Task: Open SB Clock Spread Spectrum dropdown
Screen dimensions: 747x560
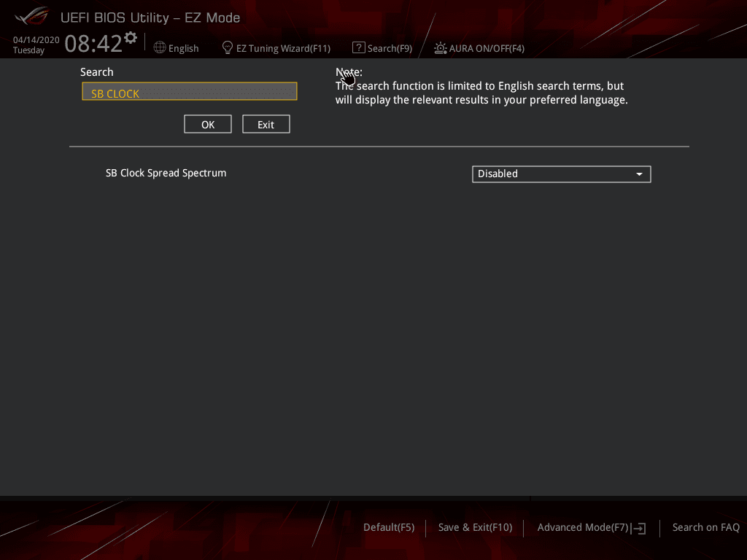Action: pyautogui.click(x=561, y=174)
